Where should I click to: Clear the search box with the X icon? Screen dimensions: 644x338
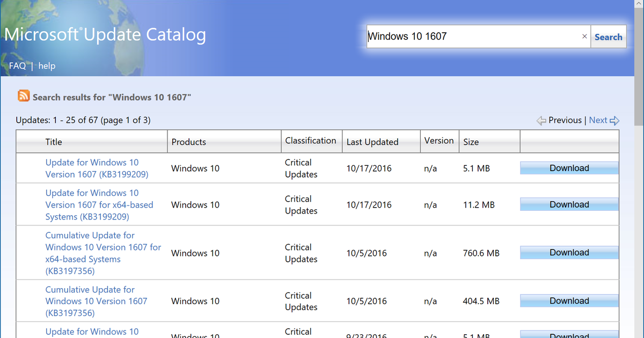[x=584, y=36]
